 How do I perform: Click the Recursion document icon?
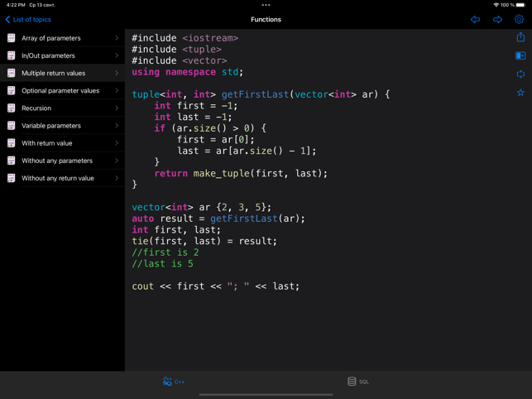tap(12, 108)
